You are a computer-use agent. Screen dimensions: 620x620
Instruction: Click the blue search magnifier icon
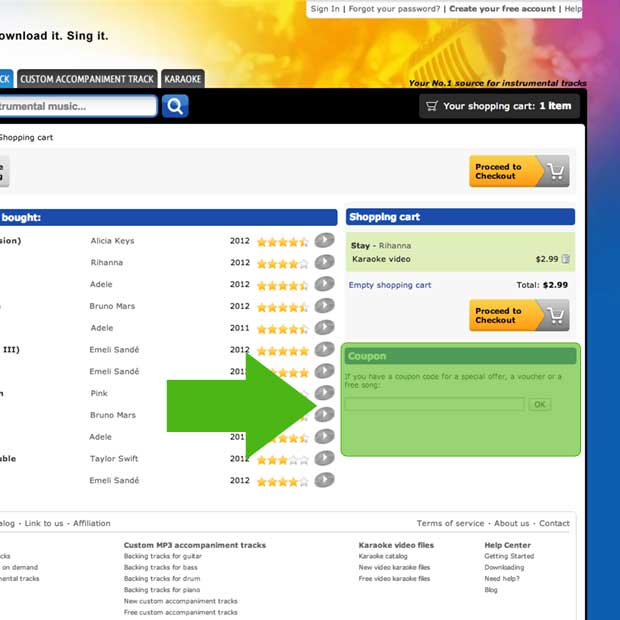175,106
